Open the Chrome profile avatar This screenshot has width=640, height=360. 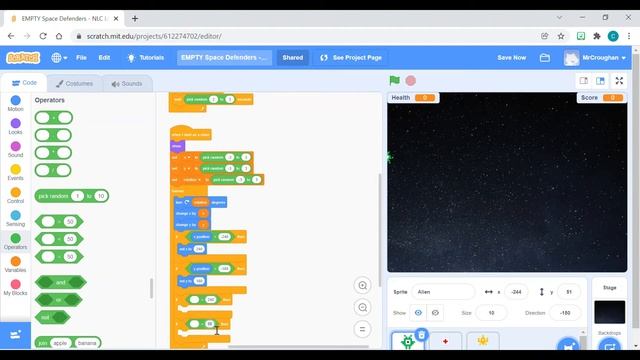pos(613,36)
